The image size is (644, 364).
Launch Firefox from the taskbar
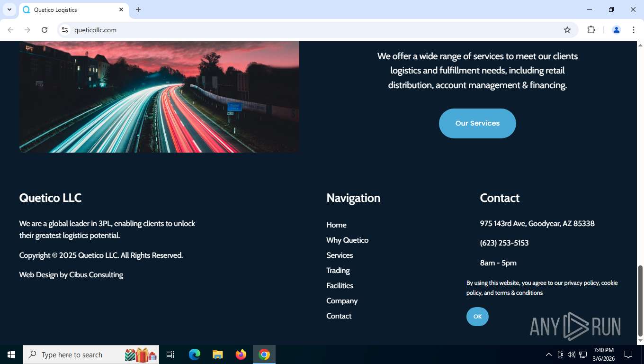pyautogui.click(x=241, y=355)
